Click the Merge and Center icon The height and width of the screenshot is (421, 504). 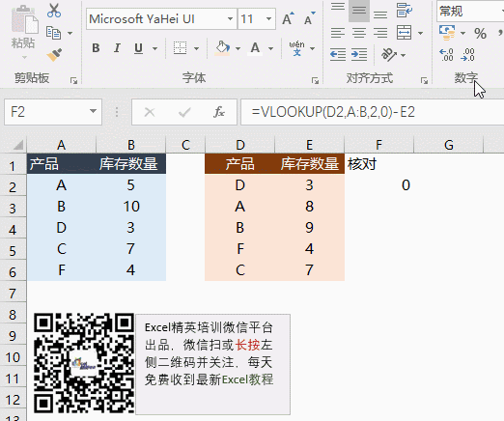[404, 33]
